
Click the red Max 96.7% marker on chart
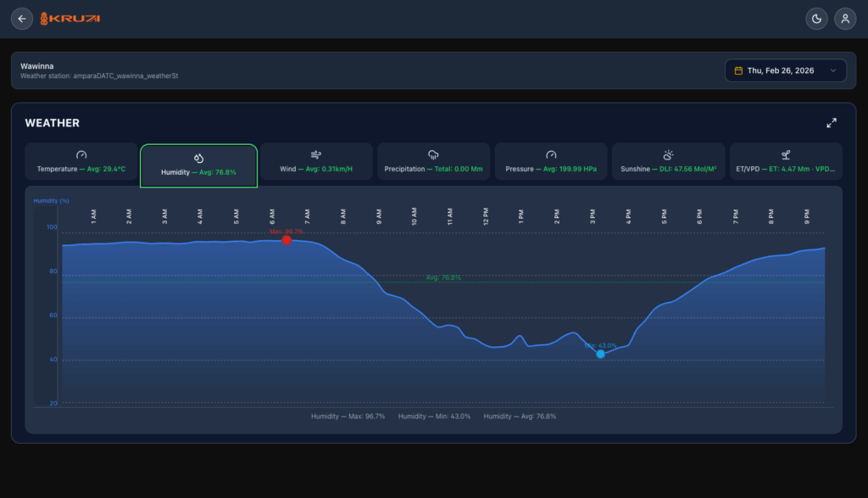point(287,240)
